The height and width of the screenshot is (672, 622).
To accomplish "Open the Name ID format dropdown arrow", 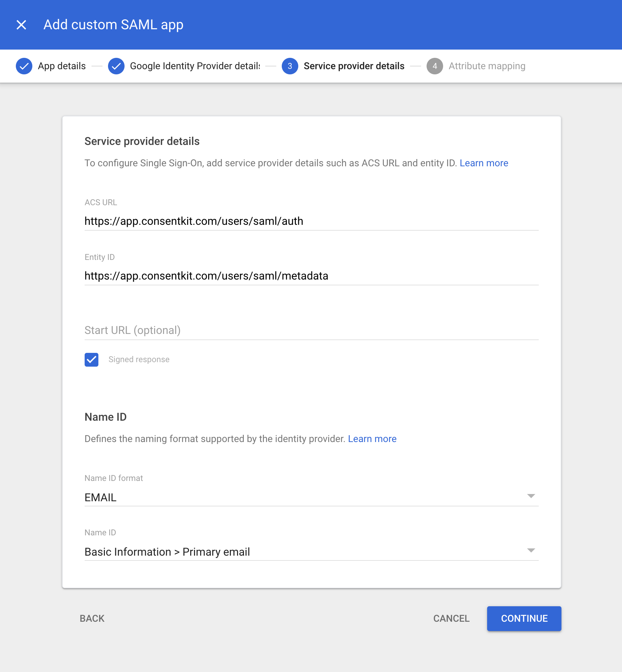I will (x=531, y=496).
